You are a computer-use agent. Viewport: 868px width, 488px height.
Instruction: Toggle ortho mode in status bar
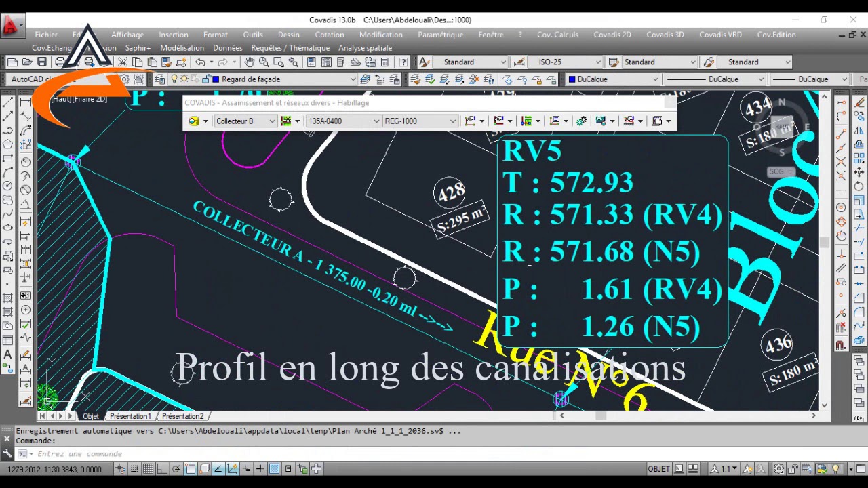point(162,468)
